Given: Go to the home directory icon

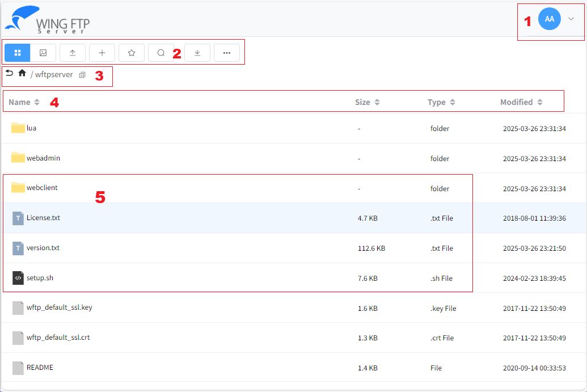Looking at the screenshot, I should click(x=22, y=73).
